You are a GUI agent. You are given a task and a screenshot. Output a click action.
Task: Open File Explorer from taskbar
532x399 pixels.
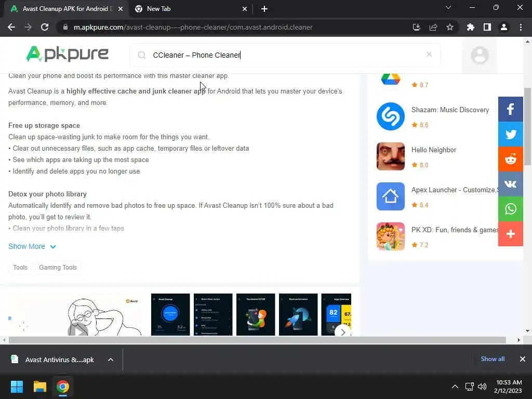pyautogui.click(x=39, y=387)
